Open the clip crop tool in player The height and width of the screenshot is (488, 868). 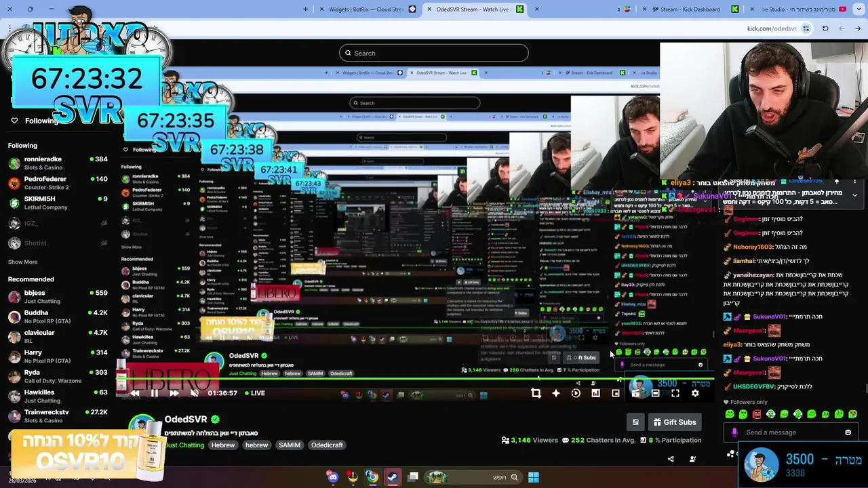[536, 393]
